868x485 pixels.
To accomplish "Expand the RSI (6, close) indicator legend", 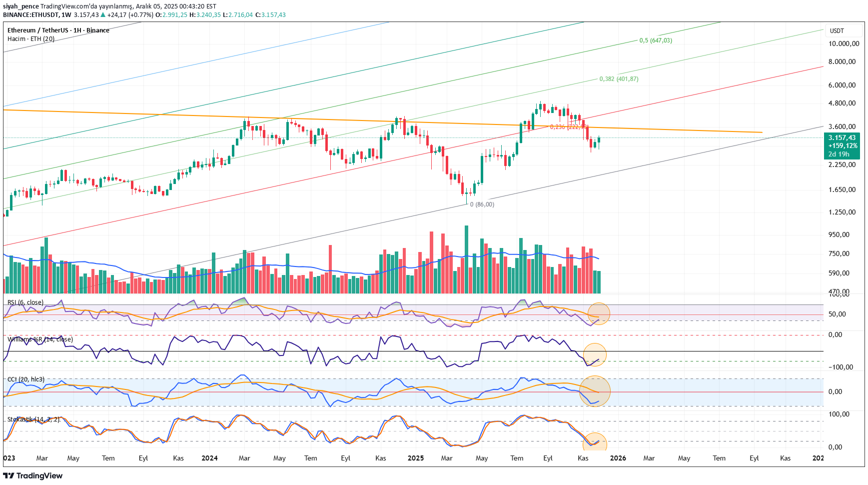I will [25, 302].
